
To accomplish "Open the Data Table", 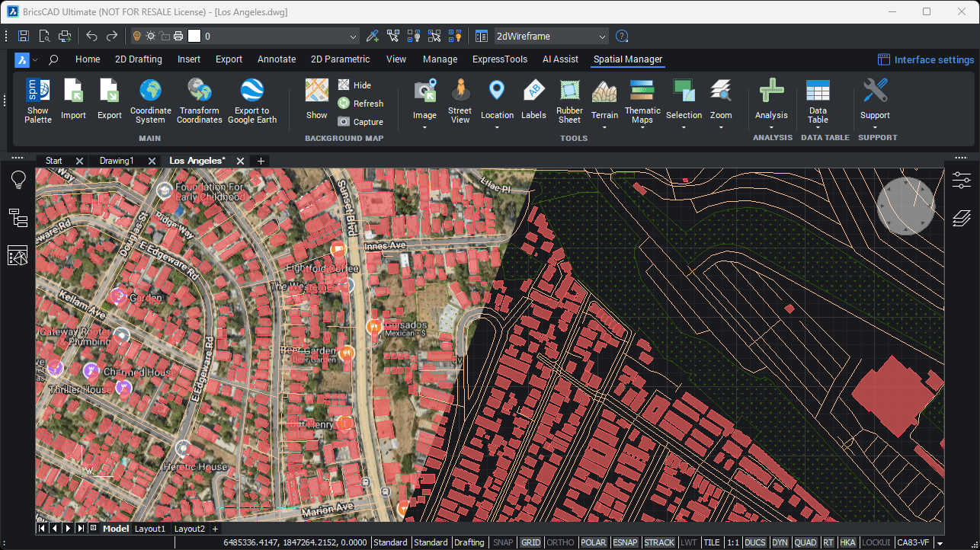I will click(x=818, y=102).
